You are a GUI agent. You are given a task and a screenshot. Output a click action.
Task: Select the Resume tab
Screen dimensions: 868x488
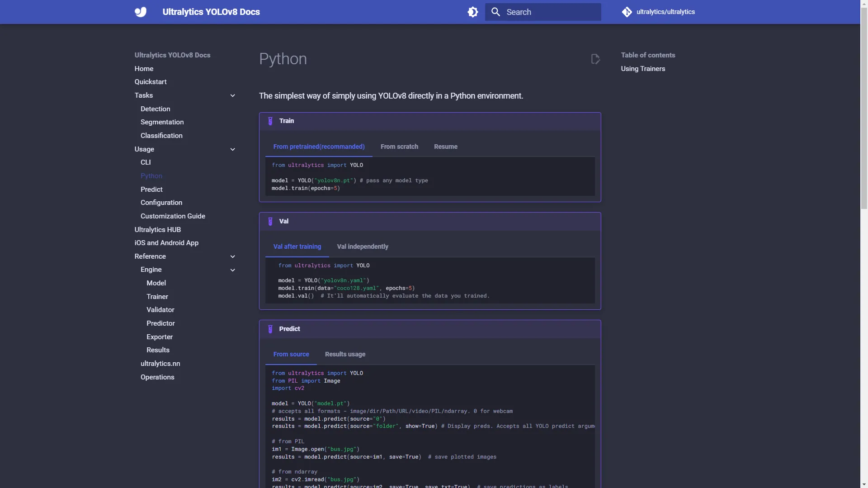[446, 147]
